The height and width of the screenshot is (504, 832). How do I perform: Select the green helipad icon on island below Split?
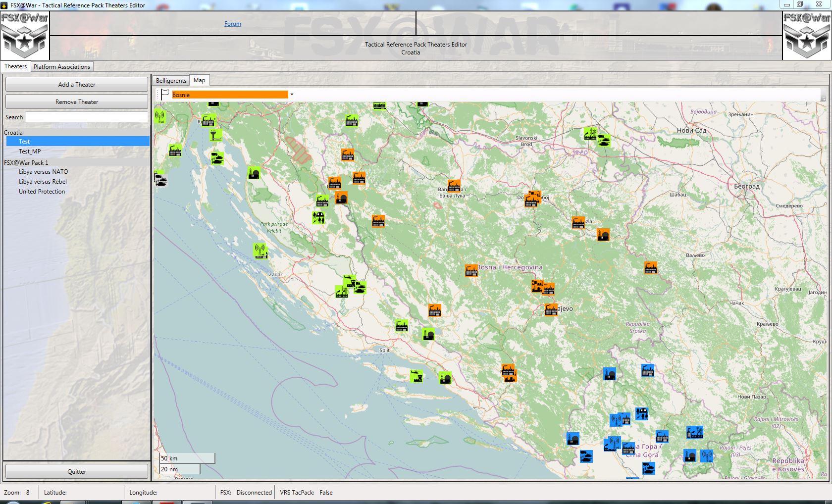(x=416, y=376)
